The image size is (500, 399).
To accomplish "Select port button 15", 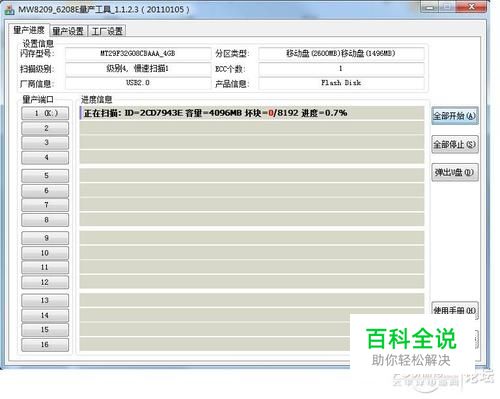I will [45, 330].
